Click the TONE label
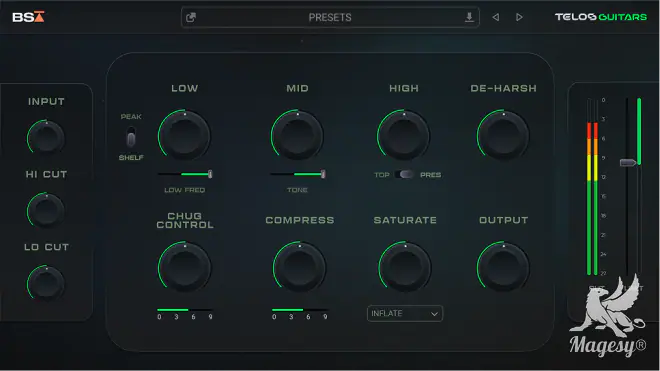This screenshot has width=660, height=371. coord(297,190)
